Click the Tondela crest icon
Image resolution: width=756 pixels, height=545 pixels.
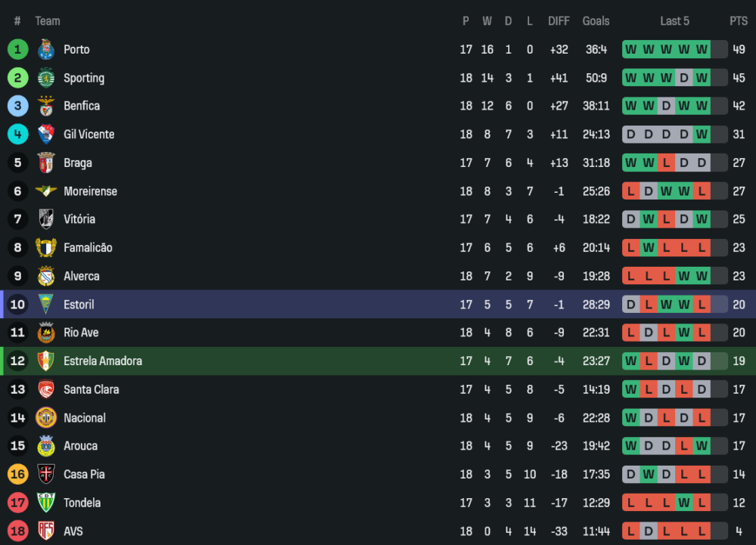[x=46, y=503]
